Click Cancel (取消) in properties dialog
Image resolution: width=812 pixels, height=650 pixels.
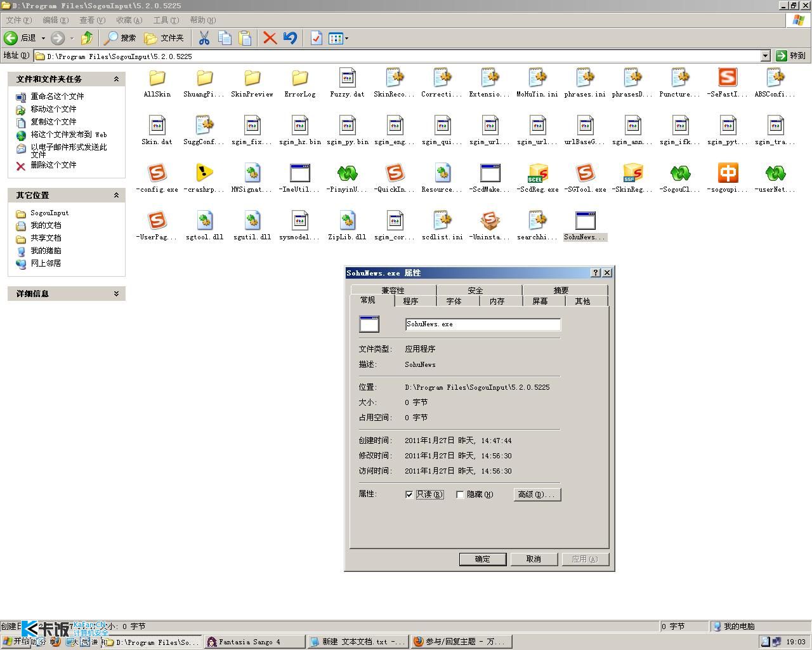click(534, 559)
